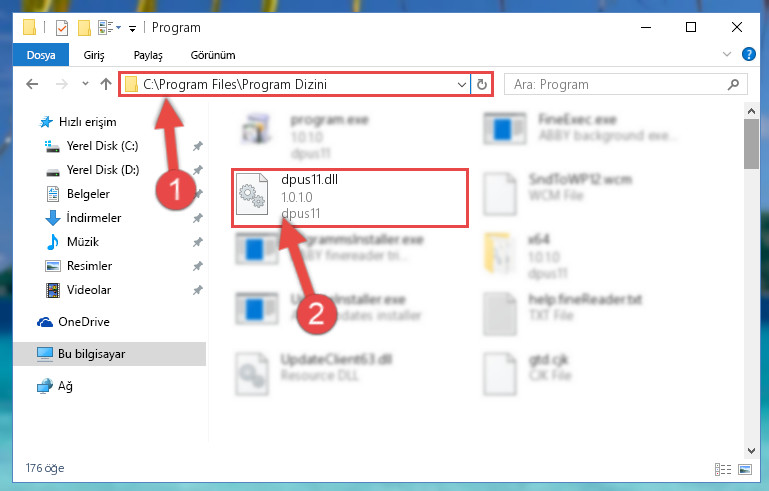Switch to large icons view layout

(745, 469)
